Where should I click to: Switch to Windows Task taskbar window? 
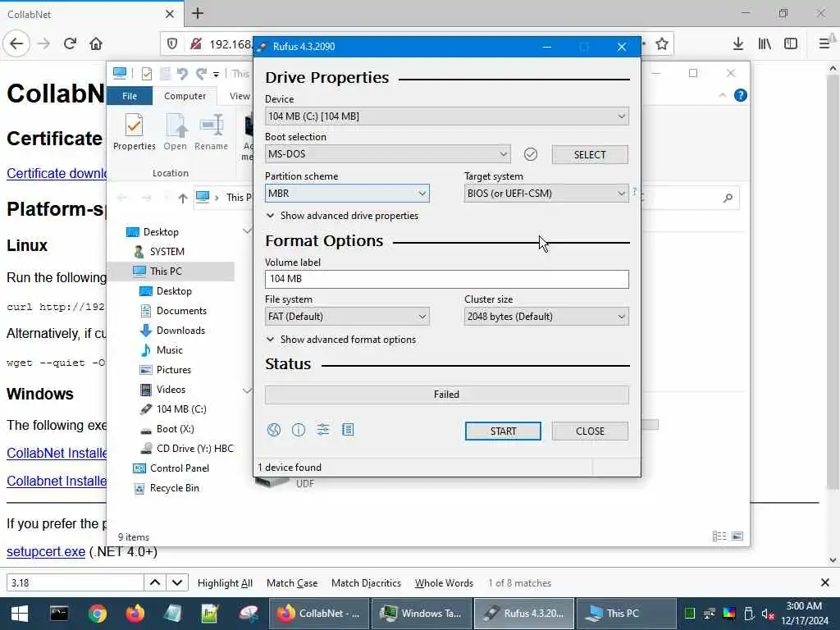pyautogui.click(x=422, y=614)
